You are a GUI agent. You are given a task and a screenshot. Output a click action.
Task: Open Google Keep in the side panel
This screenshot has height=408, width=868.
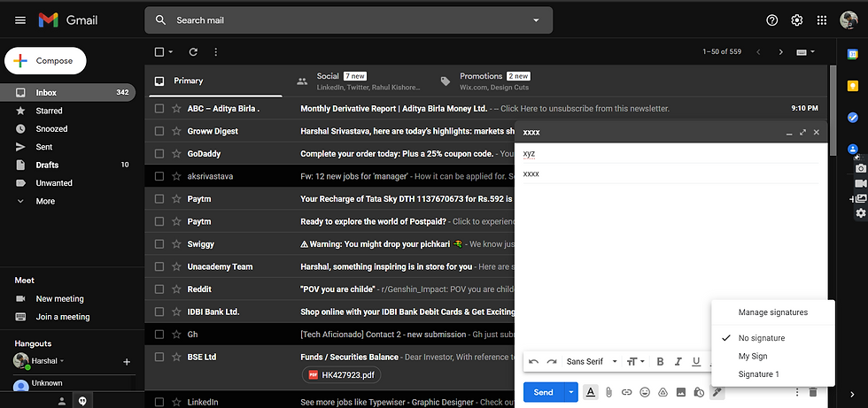coord(853,86)
